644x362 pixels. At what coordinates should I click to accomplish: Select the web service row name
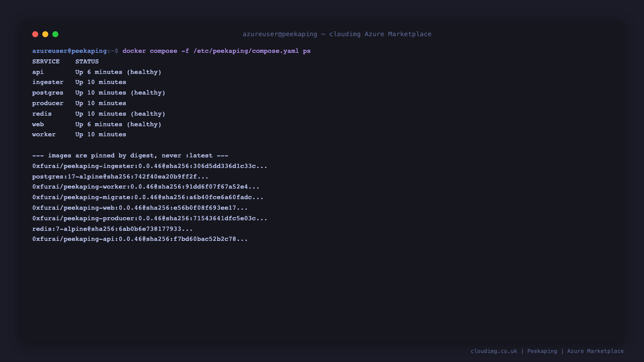tap(38, 124)
